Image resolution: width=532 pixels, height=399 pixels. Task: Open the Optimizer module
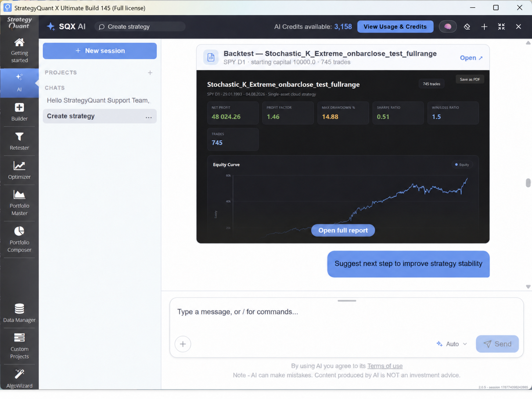[19, 170]
